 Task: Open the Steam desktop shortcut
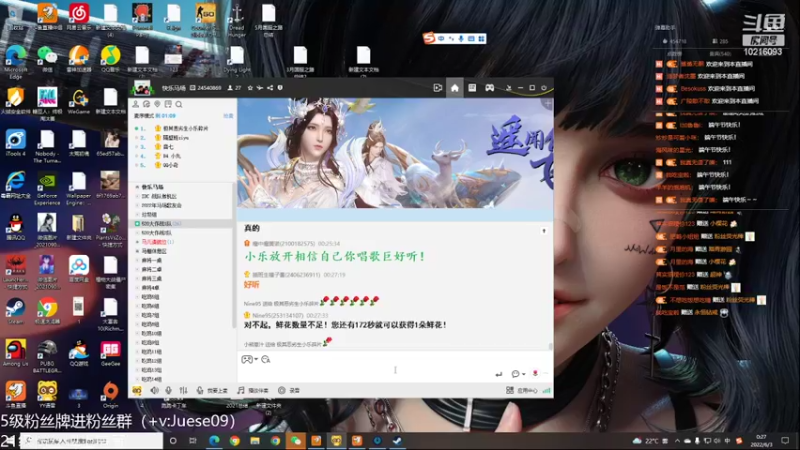pos(15,311)
